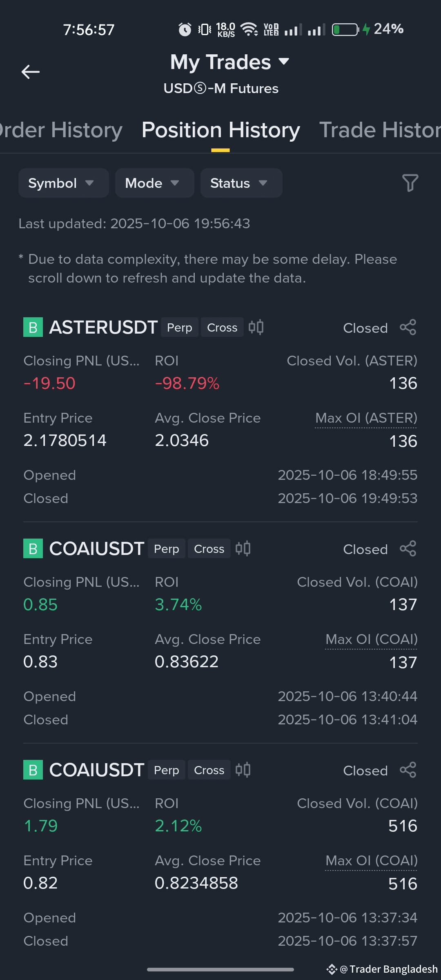Tap the Max OI (ASTER) label
441x980 pixels.
(366, 418)
